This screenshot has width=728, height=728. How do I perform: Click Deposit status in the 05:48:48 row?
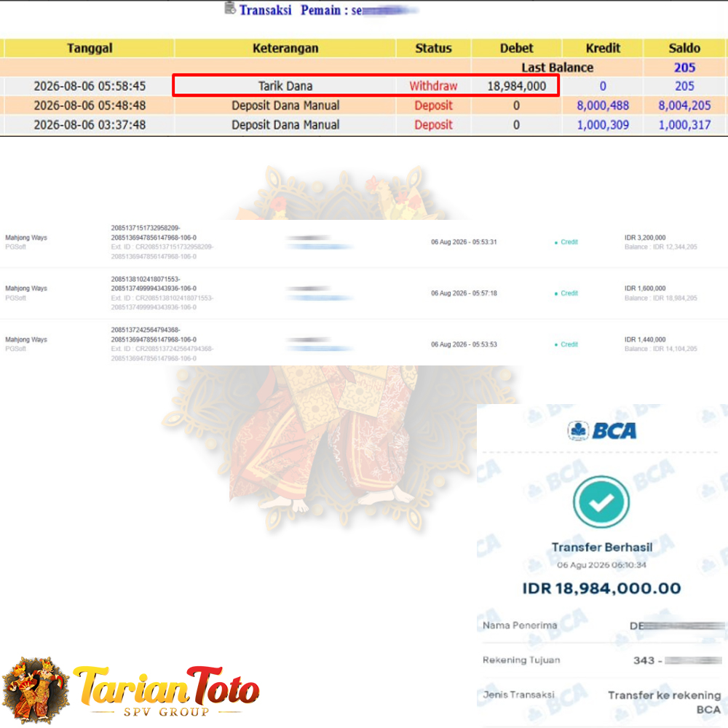point(433,106)
